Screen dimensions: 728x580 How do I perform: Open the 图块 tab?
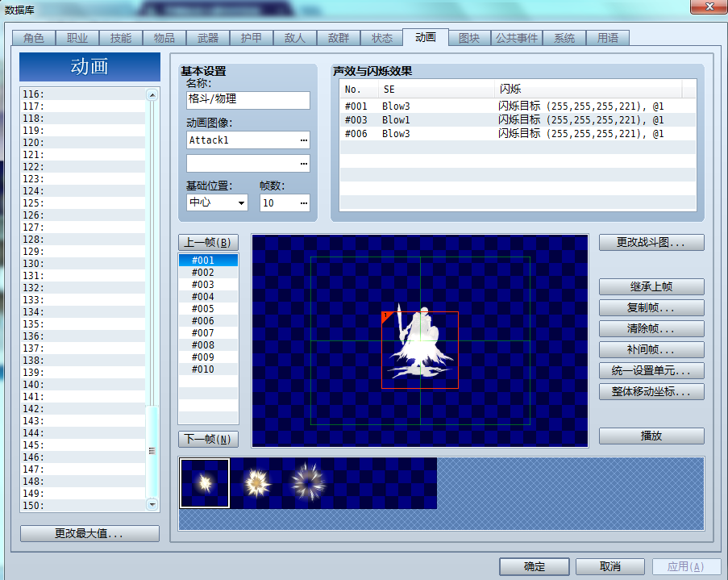pos(469,38)
